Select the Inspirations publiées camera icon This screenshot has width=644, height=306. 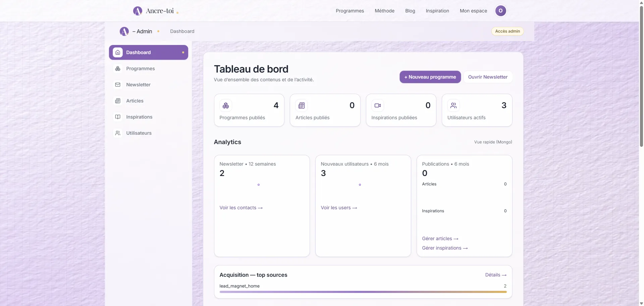point(378,105)
